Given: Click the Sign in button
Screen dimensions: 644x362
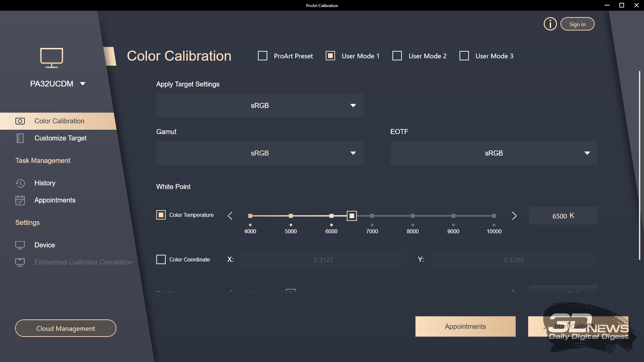Looking at the screenshot, I should coord(577,24).
